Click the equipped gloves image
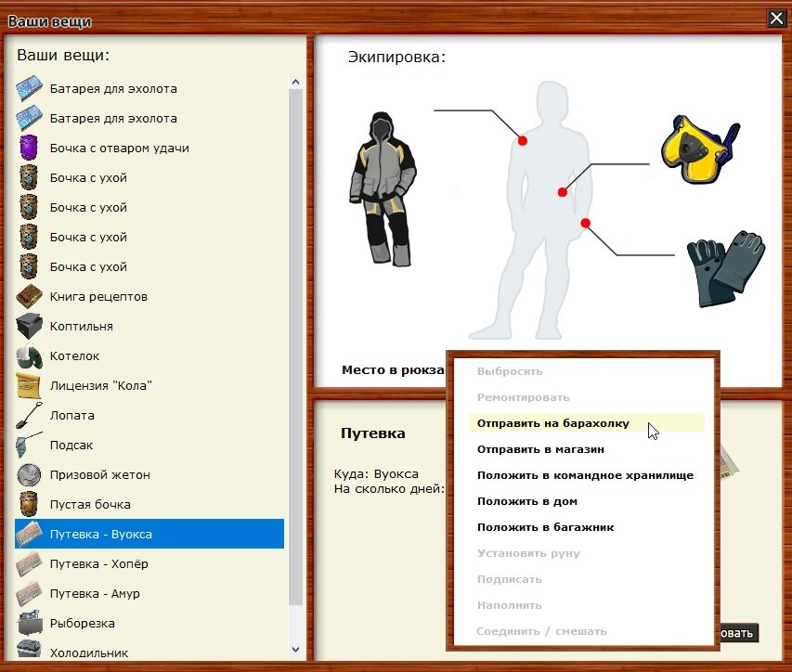This screenshot has height=672, width=792. tap(726, 268)
